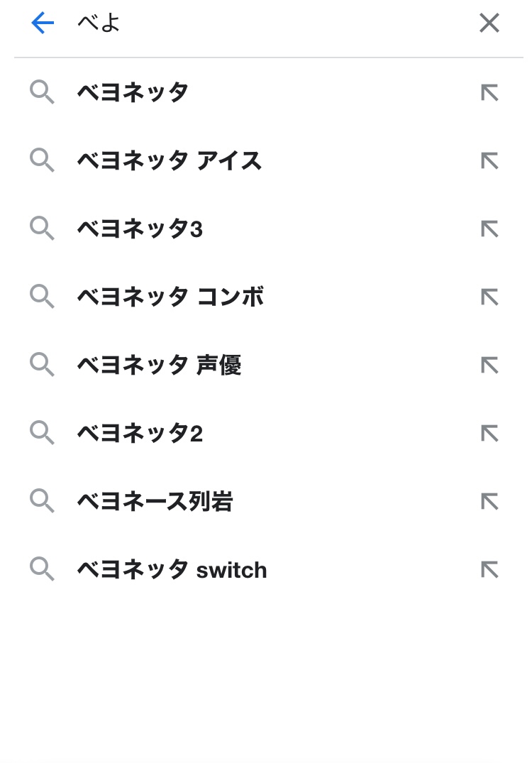
Task: Tap the blue back arrow
Action: [43, 23]
